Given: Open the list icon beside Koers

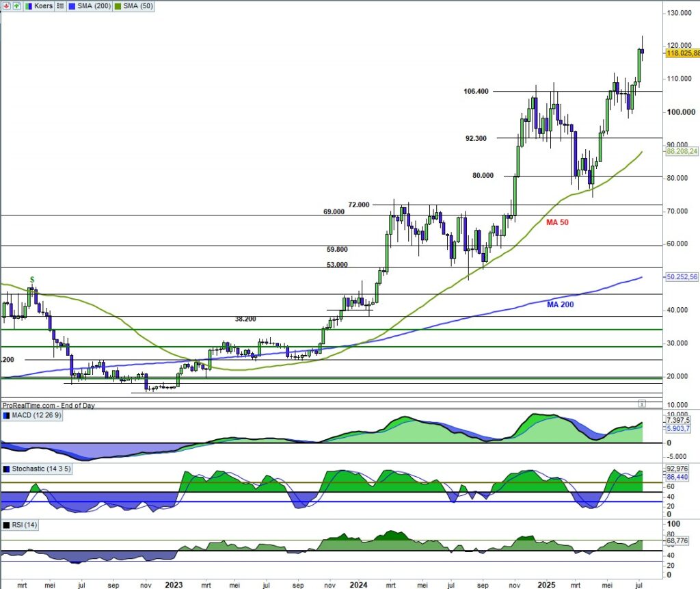Looking at the screenshot, I should pyautogui.click(x=59, y=5).
